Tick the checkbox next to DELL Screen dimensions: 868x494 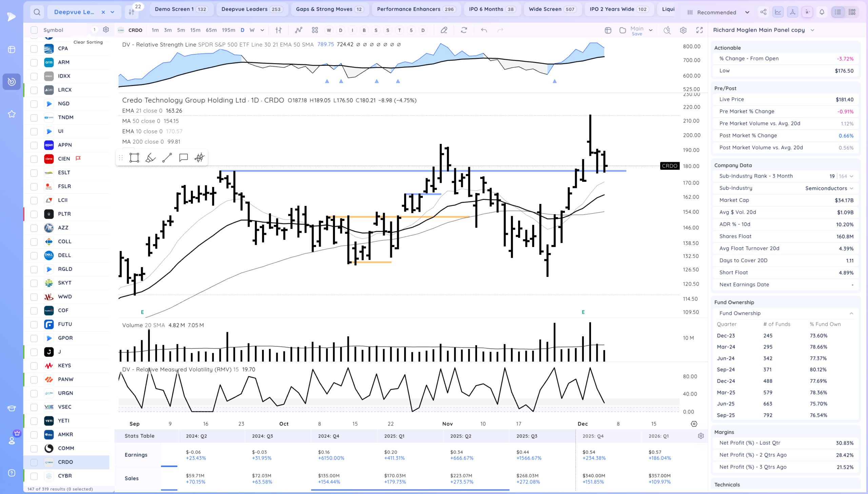[34, 255]
